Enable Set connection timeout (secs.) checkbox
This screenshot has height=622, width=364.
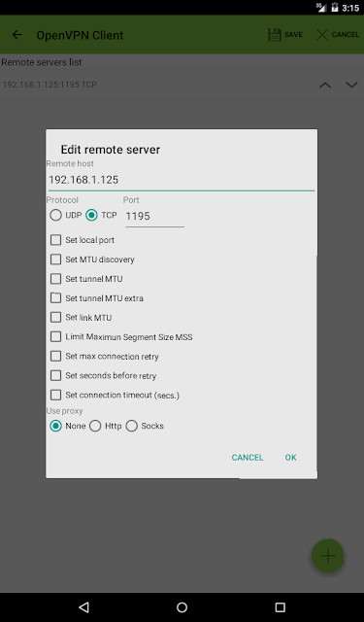[x=55, y=396]
